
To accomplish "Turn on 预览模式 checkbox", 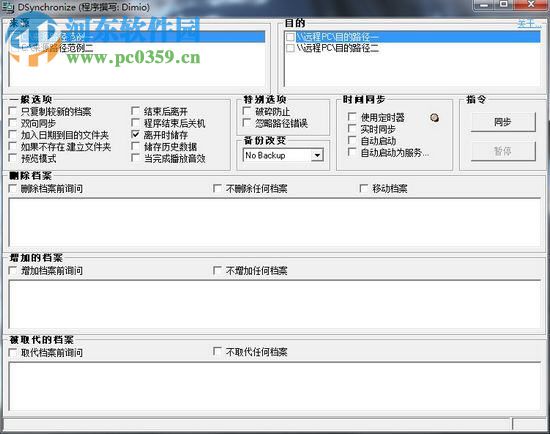I will pyautogui.click(x=13, y=158).
